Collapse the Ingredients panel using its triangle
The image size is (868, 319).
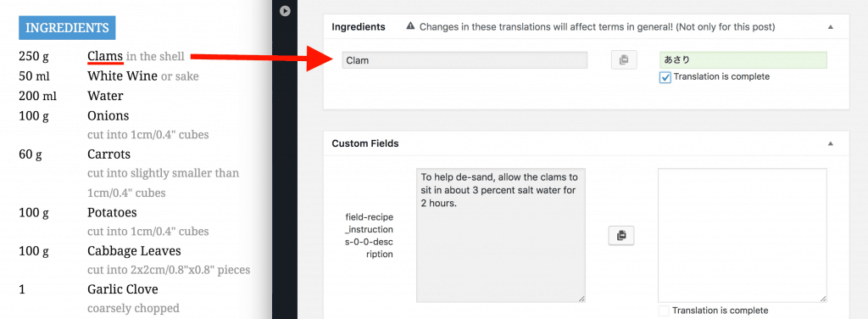pos(831,26)
